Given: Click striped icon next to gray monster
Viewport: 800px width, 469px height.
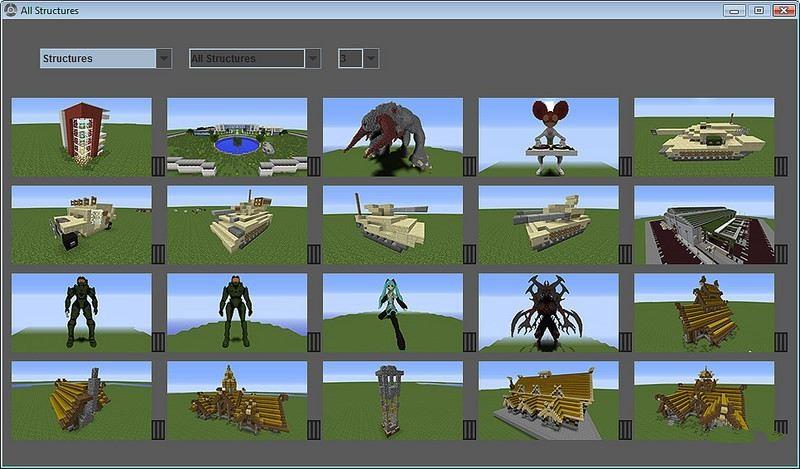Looking at the screenshot, I should (470, 166).
